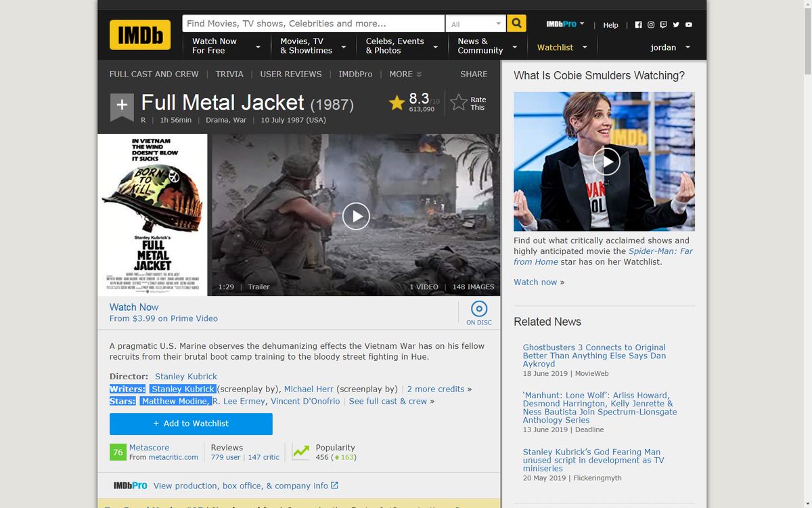Click the Full Metal Jacket poster
Image resolution: width=812 pixels, height=508 pixels.
coord(153,215)
